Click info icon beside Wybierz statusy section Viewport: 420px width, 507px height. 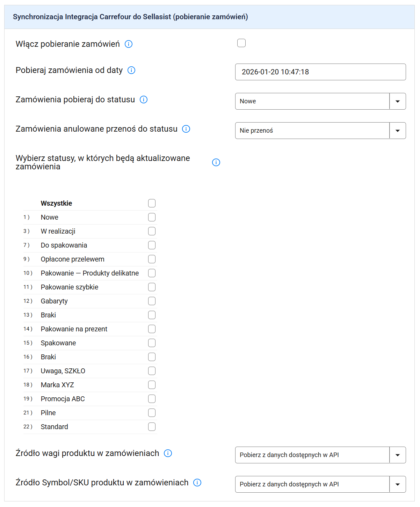tap(216, 162)
